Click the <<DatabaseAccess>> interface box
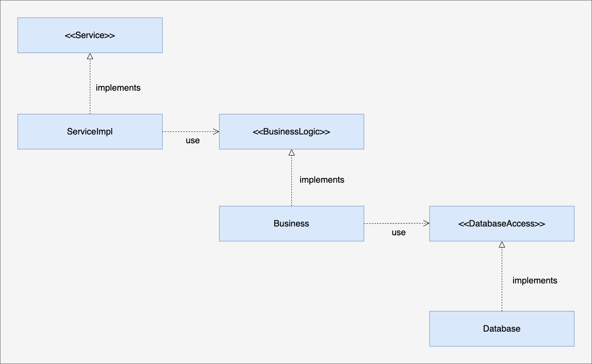The height and width of the screenshot is (364, 592). coord(502,223)
